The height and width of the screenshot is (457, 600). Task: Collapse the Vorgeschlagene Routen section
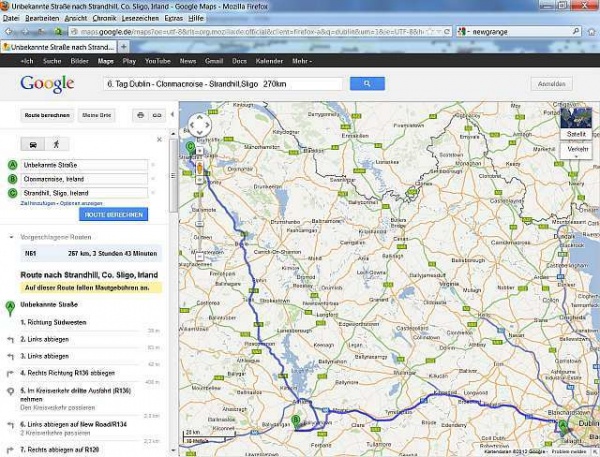coord(11,237)
